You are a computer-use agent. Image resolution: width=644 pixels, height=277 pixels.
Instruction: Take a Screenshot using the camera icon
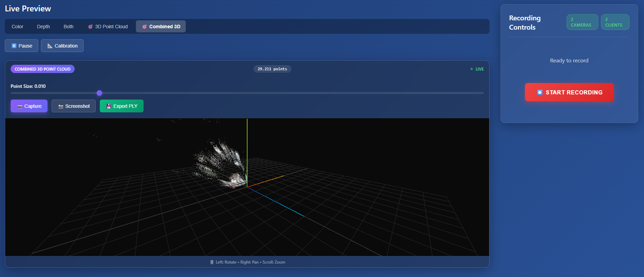tap(61, 106)
